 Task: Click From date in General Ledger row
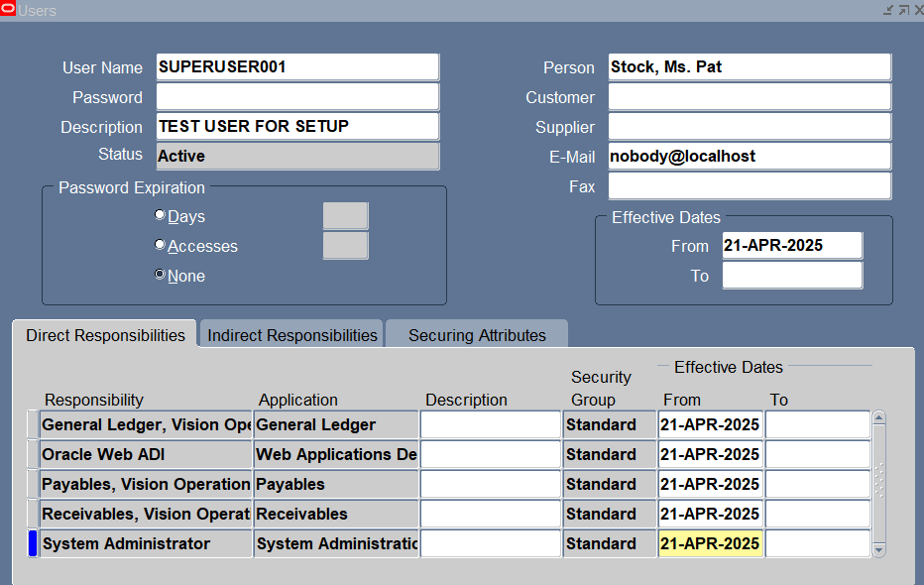tap(710, 424)
